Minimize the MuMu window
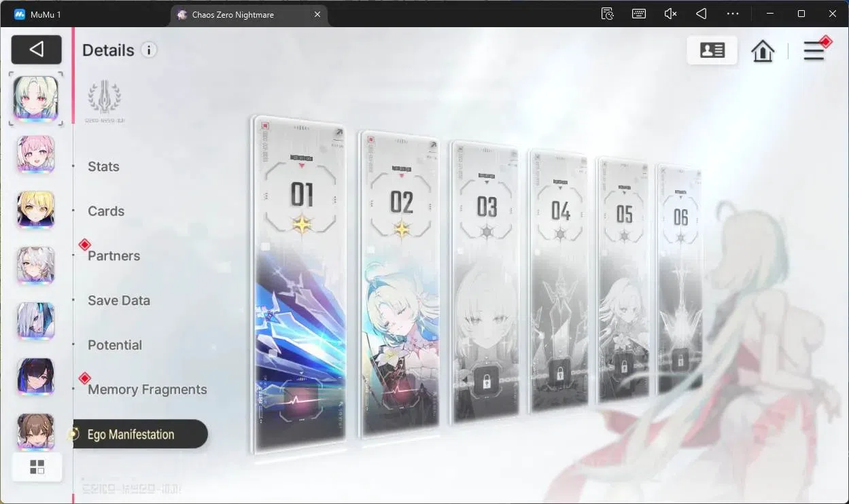Image resolution: width=849 pixels, height=504 pixels. point(769,14)
